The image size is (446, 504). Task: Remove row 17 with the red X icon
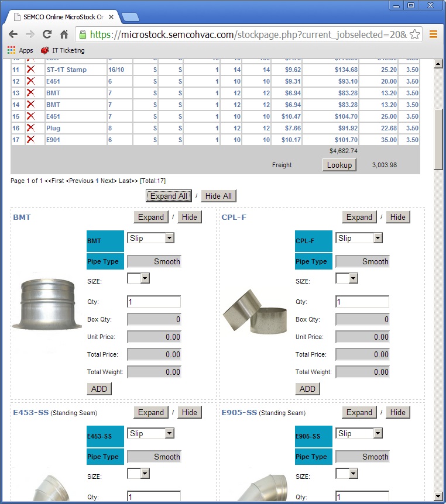pyautogui.click(x=30, y=140)
